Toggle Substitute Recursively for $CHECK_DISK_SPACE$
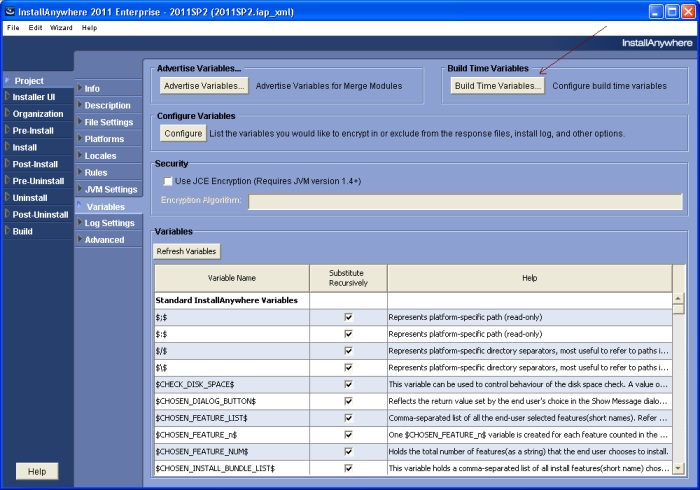This screenshot has height=490, width=700. 348,384
